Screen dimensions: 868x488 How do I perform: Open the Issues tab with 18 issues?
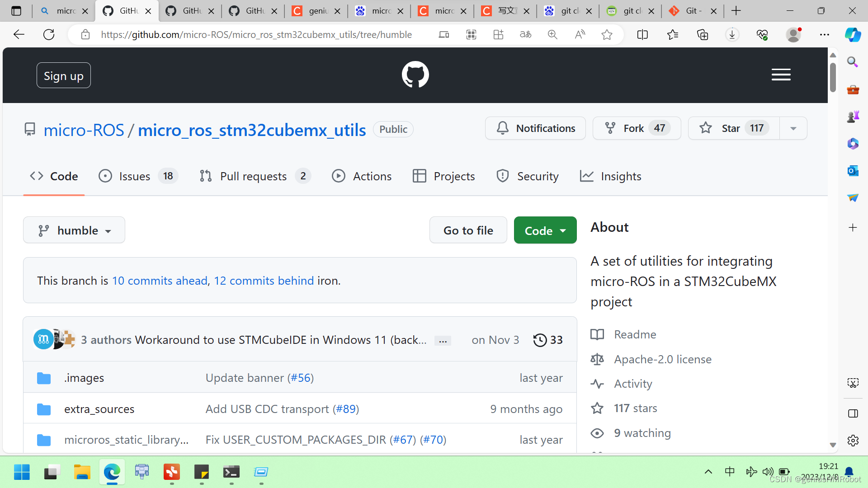pyautogui.click(x=136, y=176)
